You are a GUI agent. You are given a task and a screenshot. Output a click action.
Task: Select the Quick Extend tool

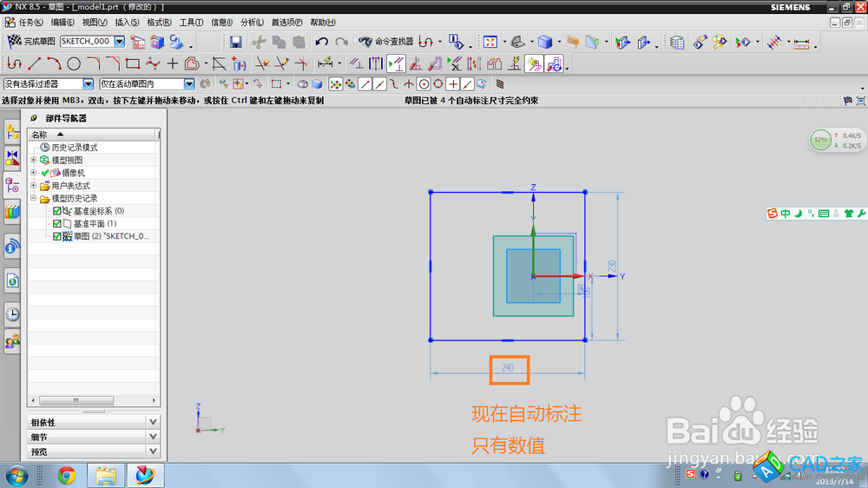282,64
